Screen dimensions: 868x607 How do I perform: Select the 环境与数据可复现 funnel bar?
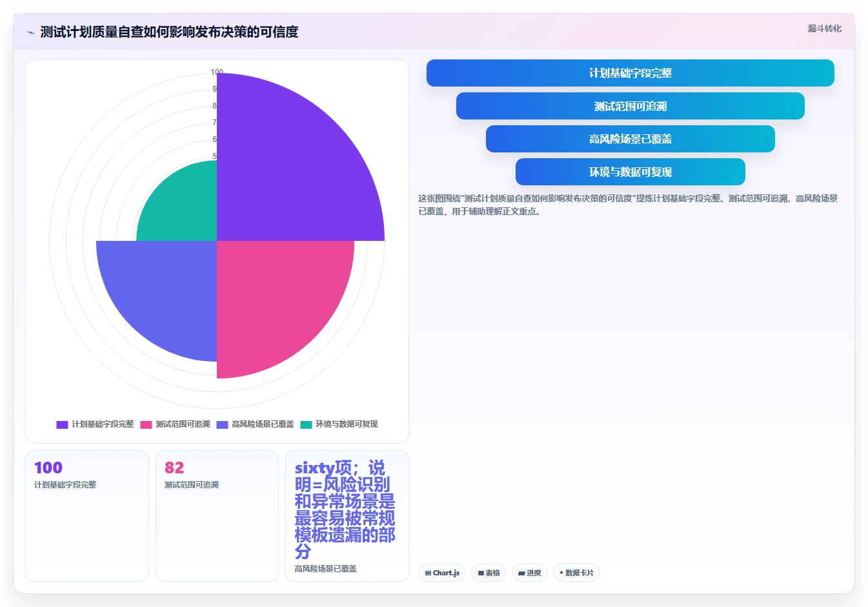[x=630, y=172]
